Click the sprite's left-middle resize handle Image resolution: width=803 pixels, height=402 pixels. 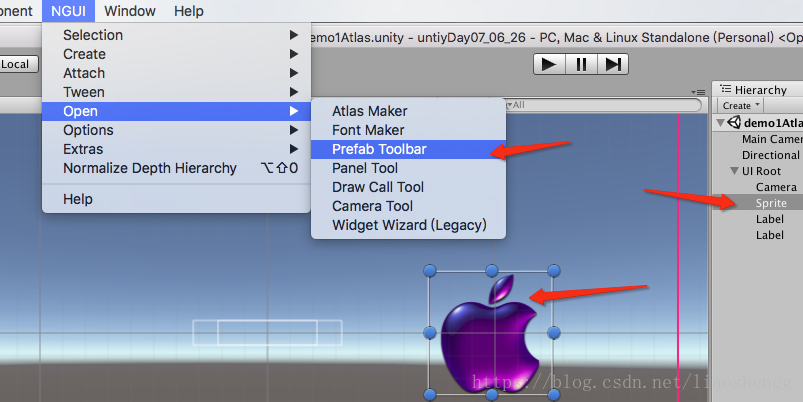pos(430,333)
